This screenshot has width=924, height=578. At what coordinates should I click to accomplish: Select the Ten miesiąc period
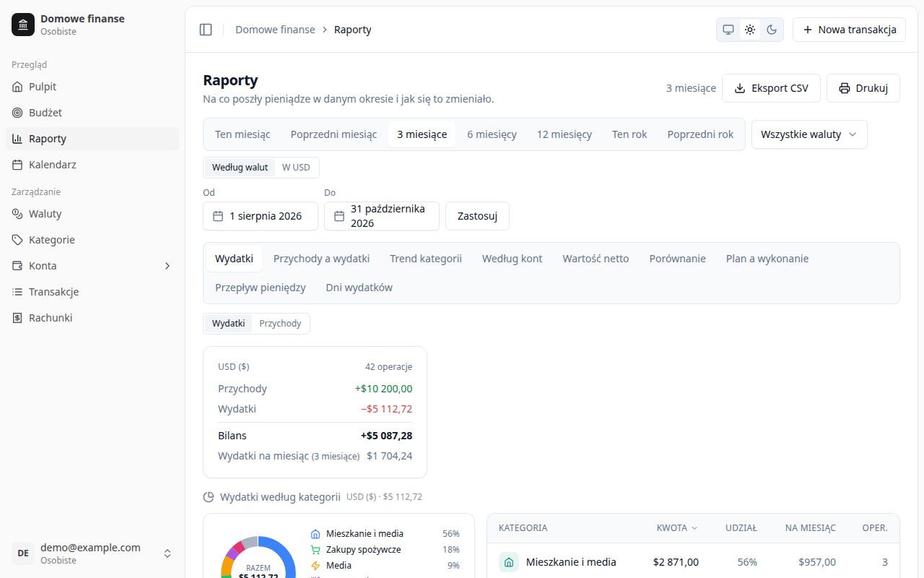pyautogui.click(x=243, y=134)
